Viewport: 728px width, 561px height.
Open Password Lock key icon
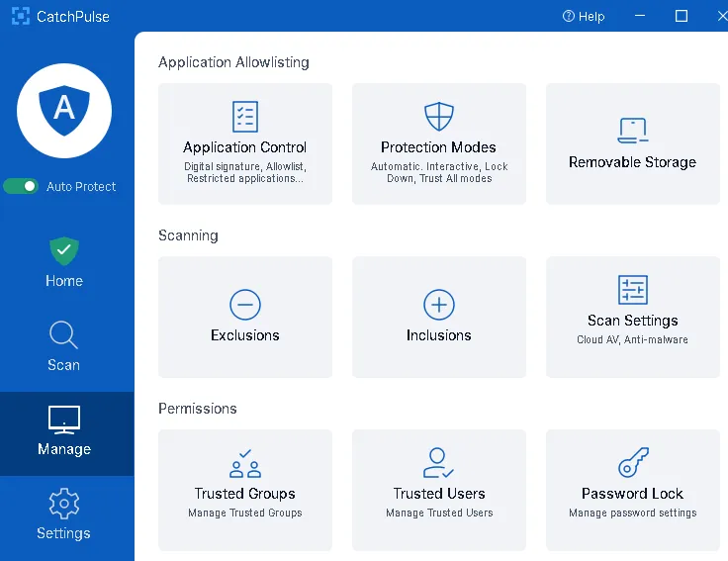[632, 463]
